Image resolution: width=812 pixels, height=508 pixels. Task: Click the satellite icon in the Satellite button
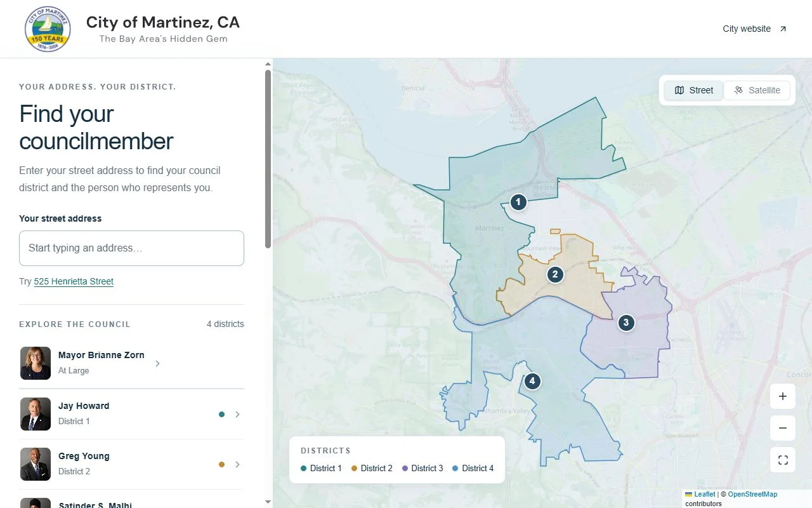[x=738, y=90]
